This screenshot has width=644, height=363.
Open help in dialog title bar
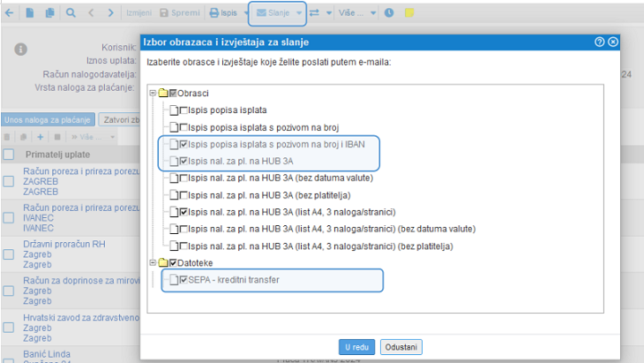click(599, 42)
